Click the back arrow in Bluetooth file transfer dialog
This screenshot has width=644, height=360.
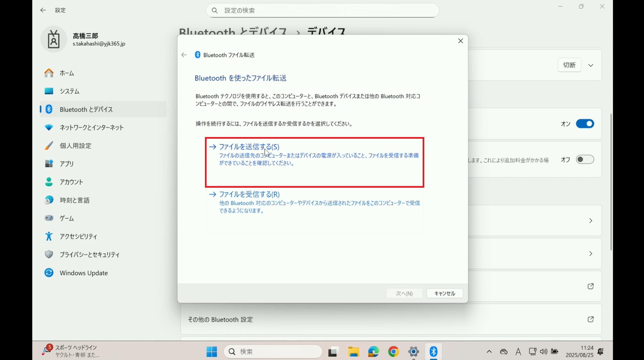(x=184, y=55)
